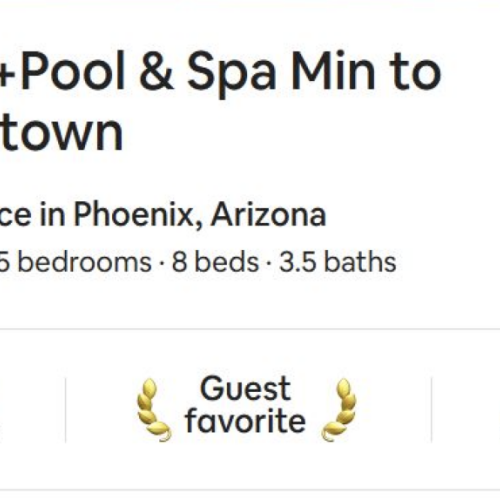This screenshot has width=500, height=500.
Task: Click the "Guest" word in the badge
Action: pos(245,388)
